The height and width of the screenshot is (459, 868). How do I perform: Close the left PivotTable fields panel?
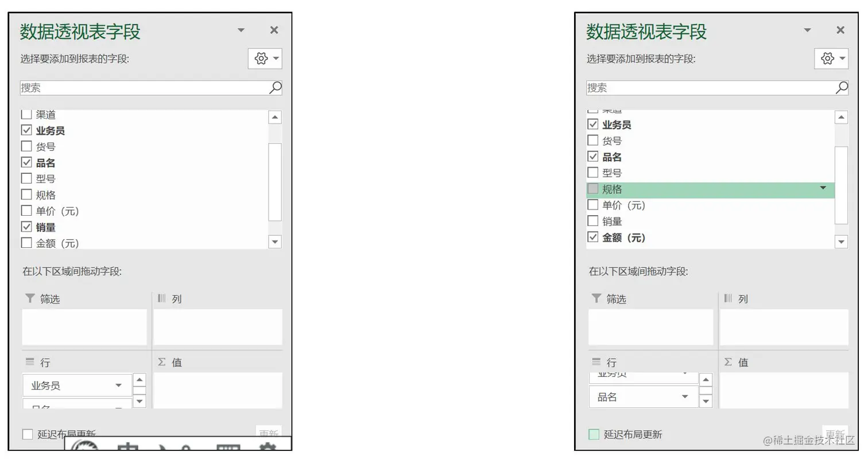pos(274,30)
